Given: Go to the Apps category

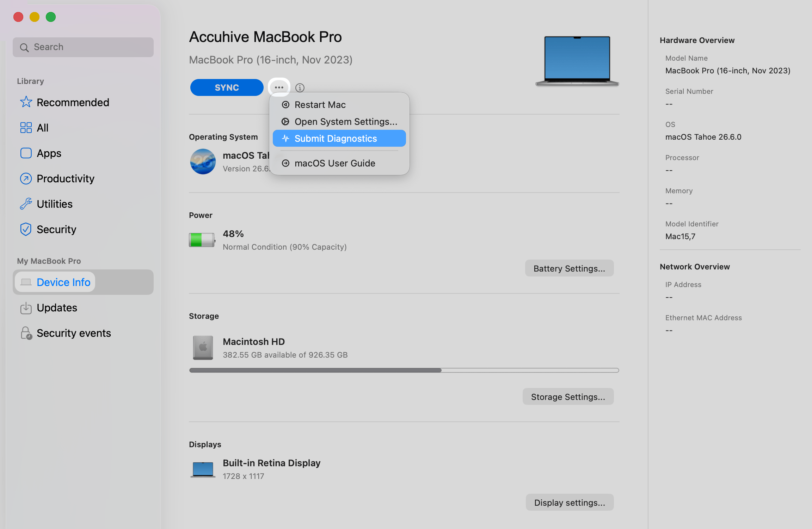Looking at the screenshot, I should point(83,153).
